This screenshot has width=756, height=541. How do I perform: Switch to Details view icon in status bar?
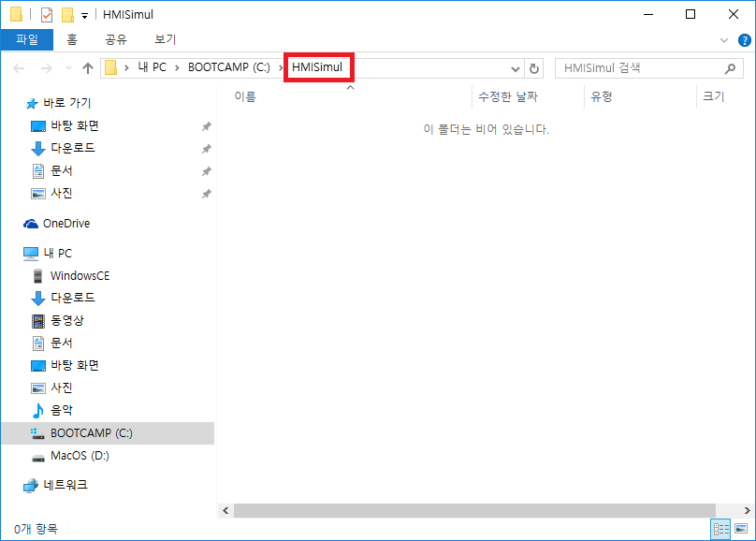721,529
